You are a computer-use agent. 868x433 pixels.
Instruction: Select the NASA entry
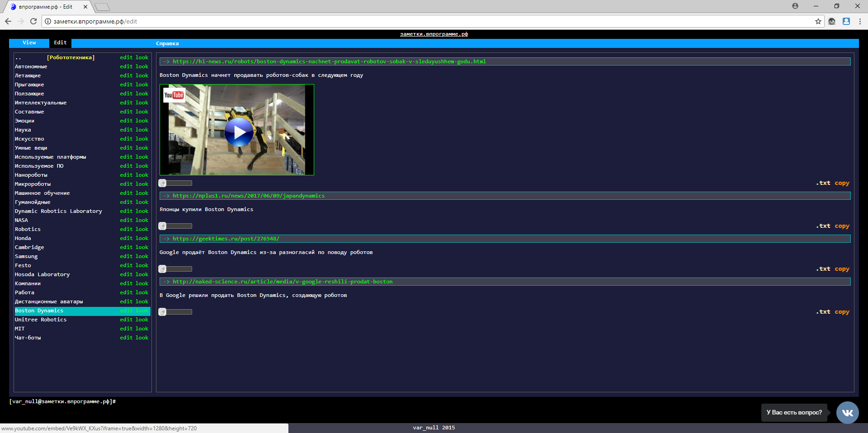coord(21,220)
